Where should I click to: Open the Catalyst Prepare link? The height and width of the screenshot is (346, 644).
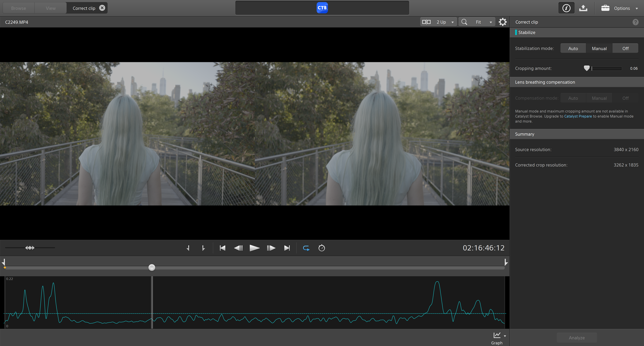coord(578,116)
